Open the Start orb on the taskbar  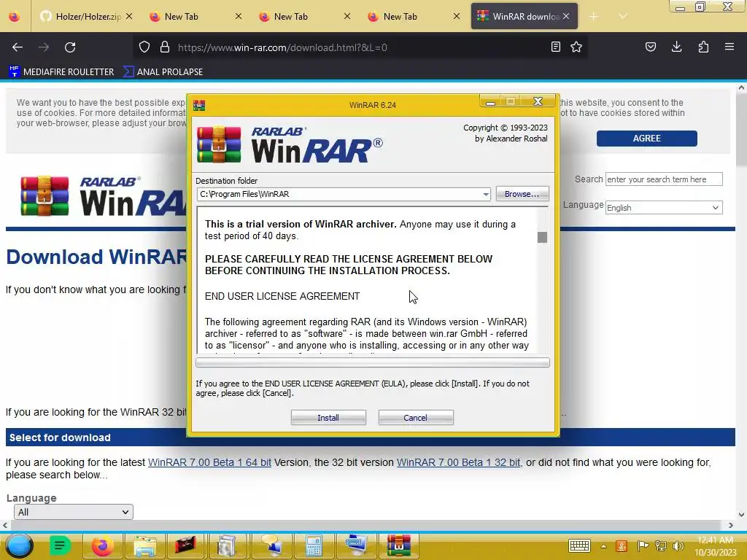19,545
